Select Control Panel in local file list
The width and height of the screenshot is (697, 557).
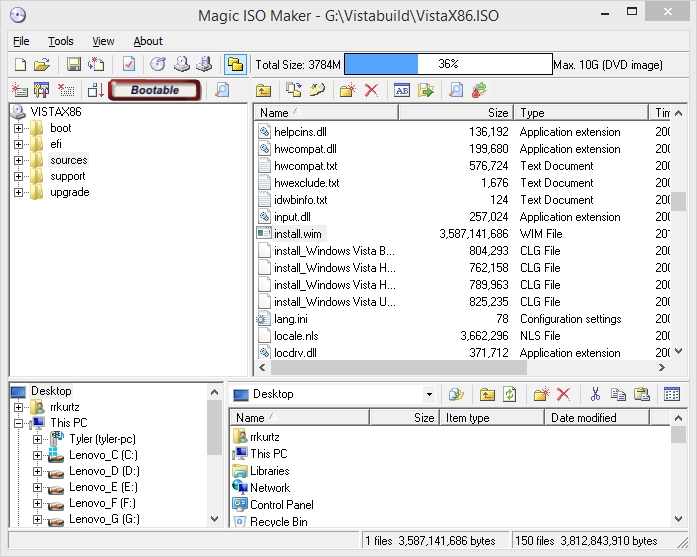coord(282,505)
